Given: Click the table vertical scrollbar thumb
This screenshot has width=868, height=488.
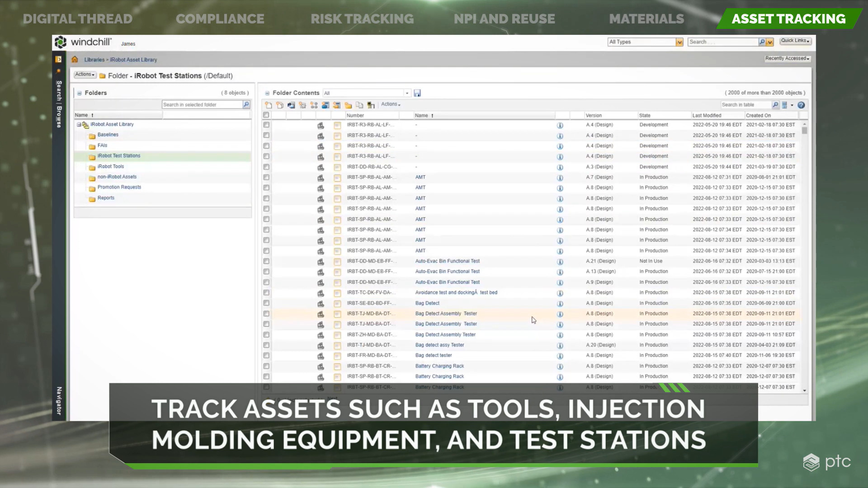Looking at the screenshot, I should pyautogui.click(x=805, y=131).
